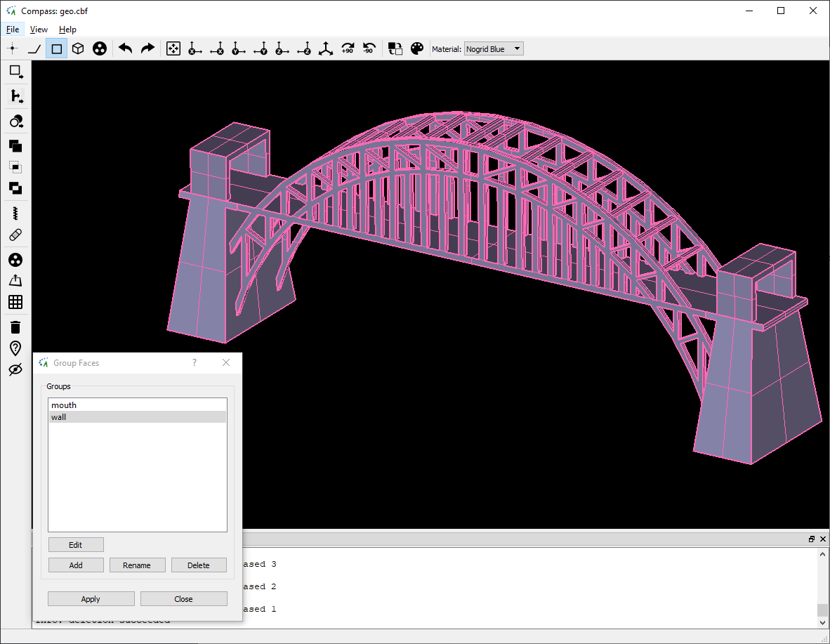
Task: Click the fit-all view icon
Action: click(x=173, y=48)
